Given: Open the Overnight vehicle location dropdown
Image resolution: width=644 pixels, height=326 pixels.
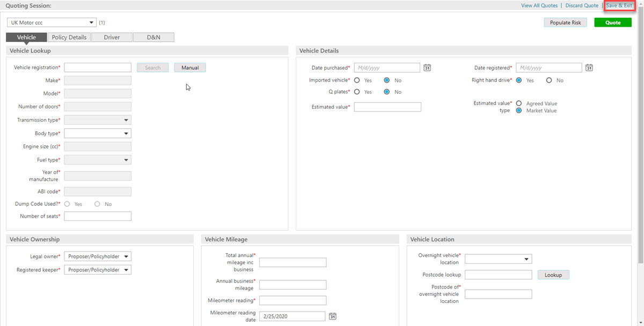Looking at the screenshot, I should 499,259.
